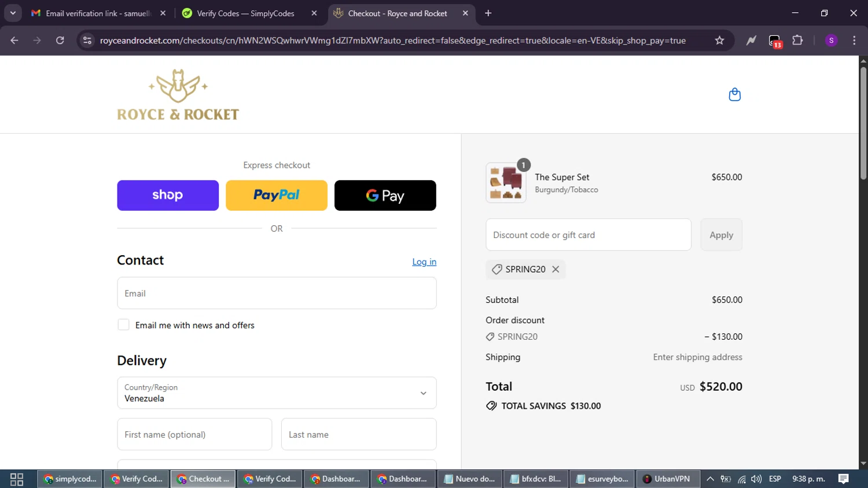Click the Enter shipping address text
The width and height of the screenshot is (868, 488).
(x=697, y=357)
